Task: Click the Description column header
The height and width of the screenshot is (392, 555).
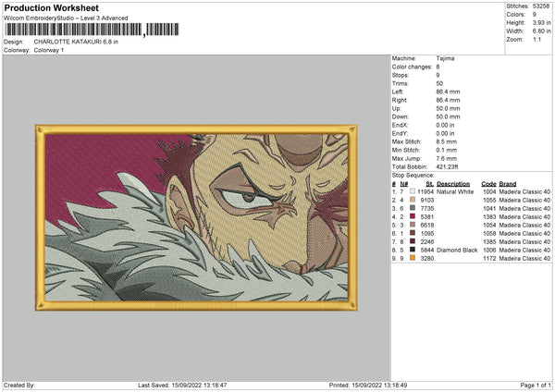Action: pyautogui.click(x=453, y=184)
